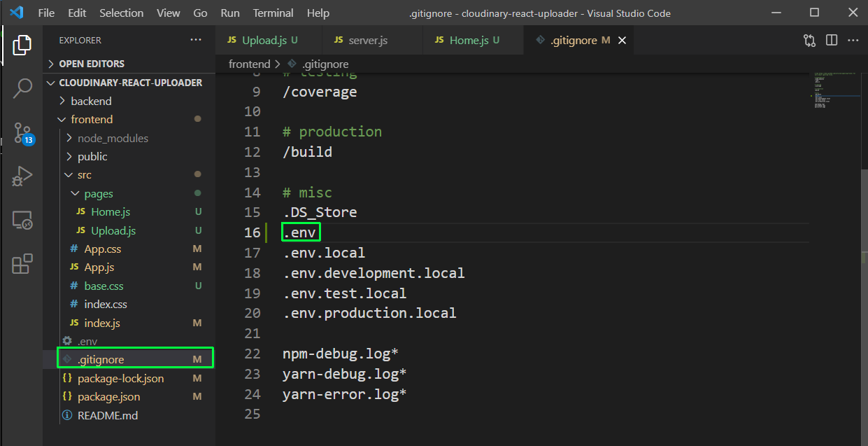Open the Terminal menu
Viewport: 868px width, 446px height.
point(274,13)
